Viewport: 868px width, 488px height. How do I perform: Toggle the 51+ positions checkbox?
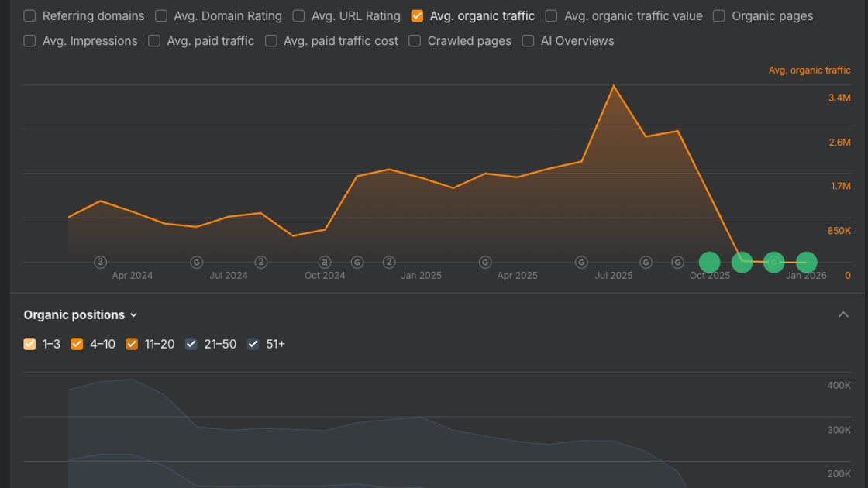point(253,344)
